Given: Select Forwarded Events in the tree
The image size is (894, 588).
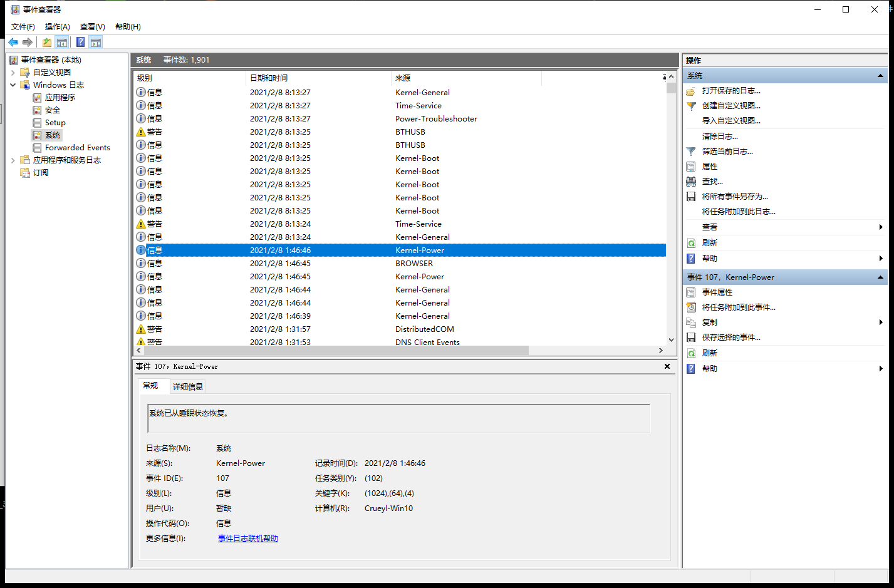Looking at the screenshot, I should tap(78, 148).
